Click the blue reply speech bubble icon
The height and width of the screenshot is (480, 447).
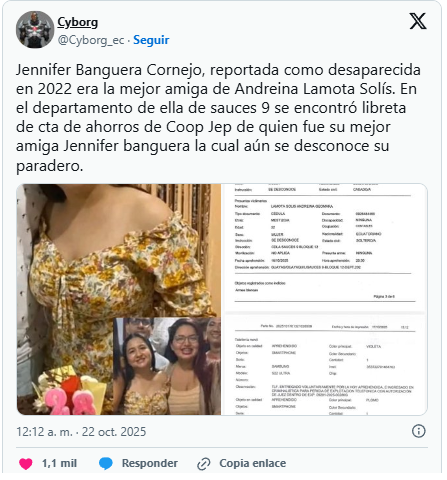tap(106, 464)
